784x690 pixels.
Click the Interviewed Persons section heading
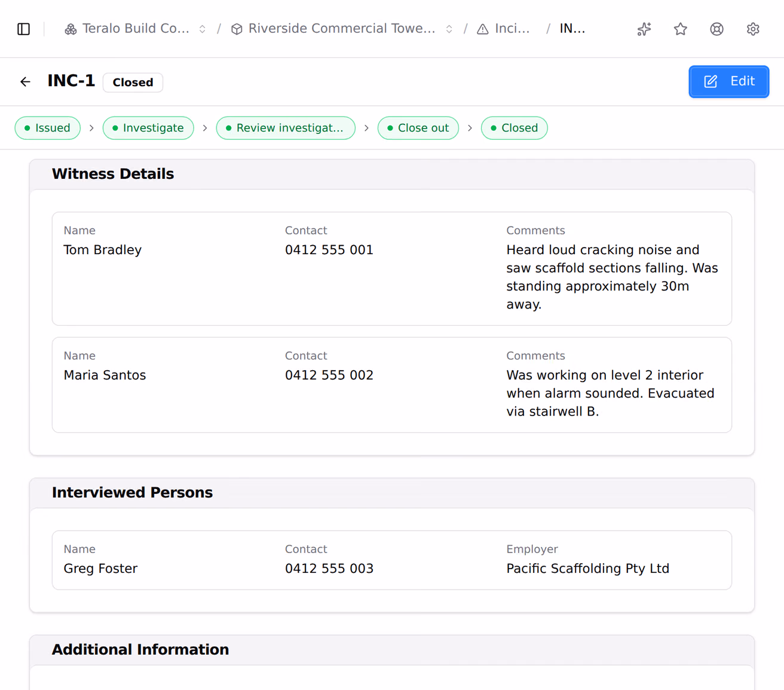coord(132,493)
